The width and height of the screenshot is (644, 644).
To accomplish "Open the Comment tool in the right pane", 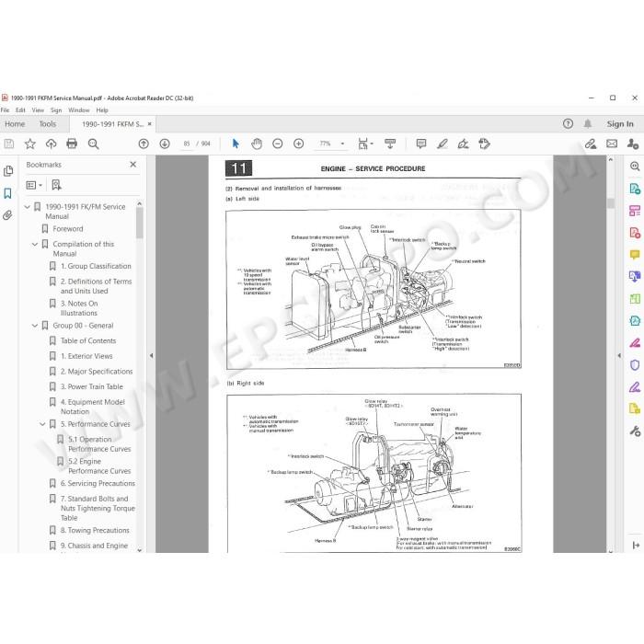I will [x=635, y=255].
